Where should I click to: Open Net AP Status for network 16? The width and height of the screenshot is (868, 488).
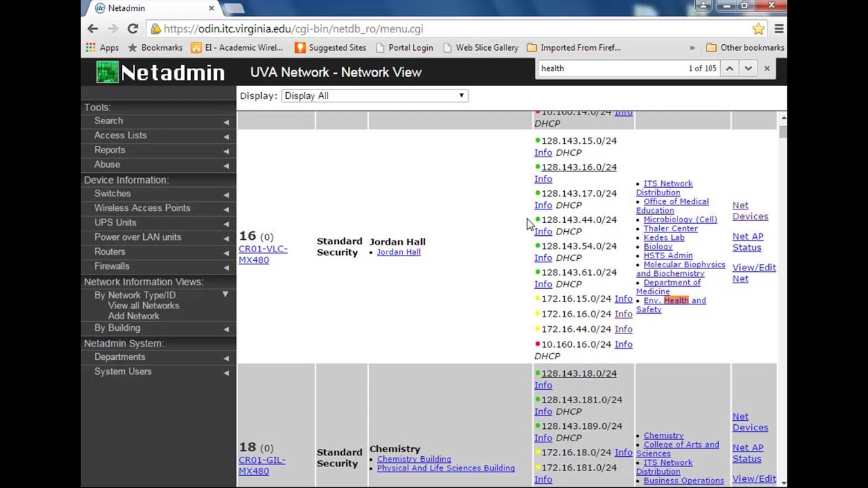coord(747,242)
